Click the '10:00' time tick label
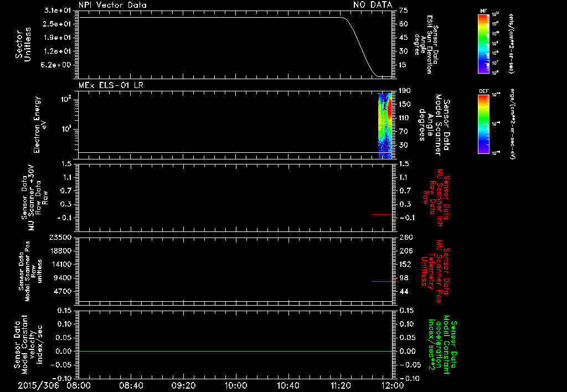Viewport: 567px width, 392px height. pyautogui.click(x=236, y=385)
